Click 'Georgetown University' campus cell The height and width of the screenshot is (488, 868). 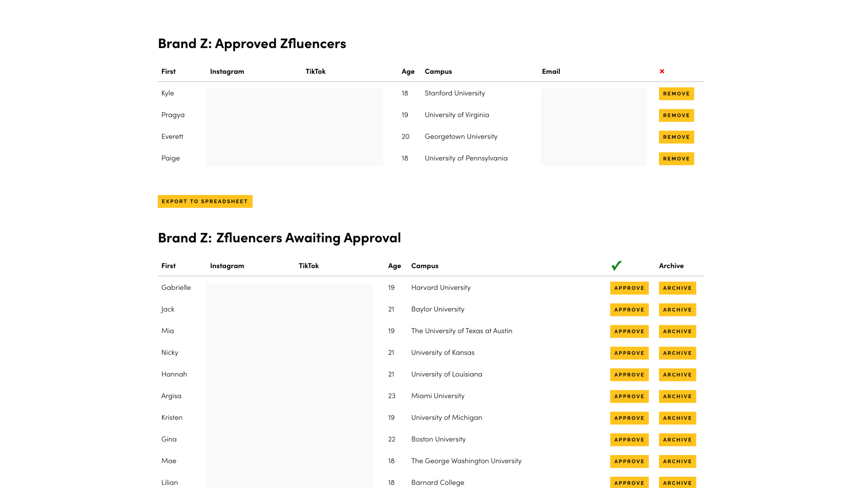461,136
